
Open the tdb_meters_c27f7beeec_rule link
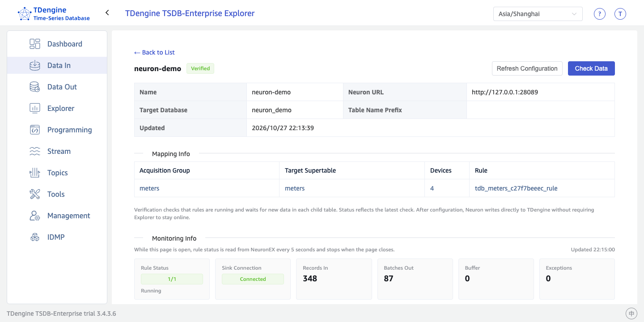click(516, 188)
